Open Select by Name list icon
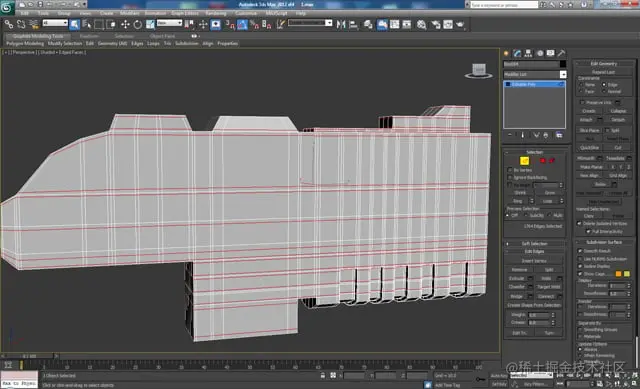 click(x=87, y=24)
